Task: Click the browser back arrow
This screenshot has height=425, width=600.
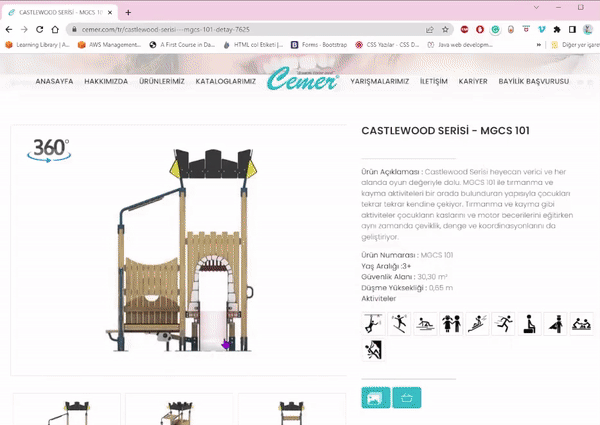Action: click(x=9, y=29)
